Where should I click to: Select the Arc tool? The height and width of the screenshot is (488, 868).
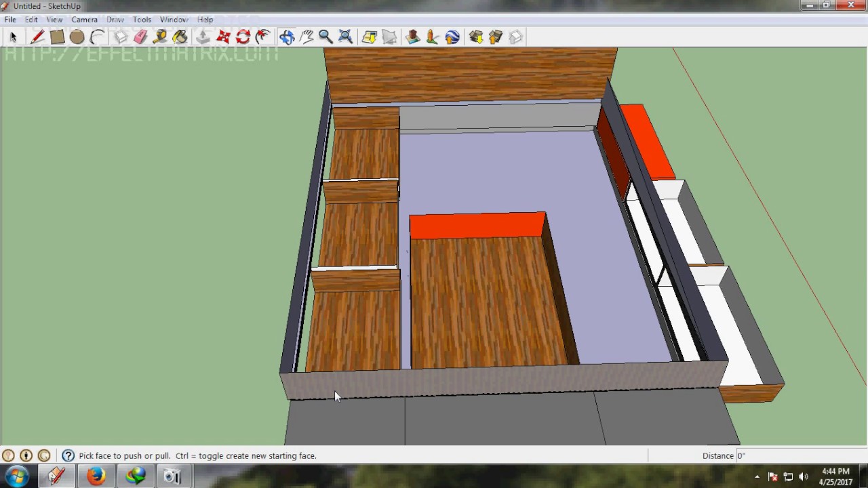97,37
